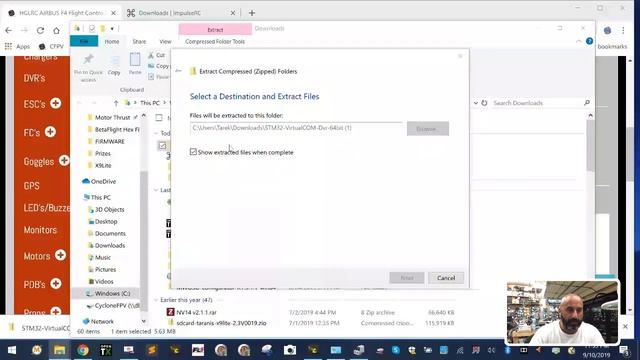Select Windows (C:) drive

pyautogui.click(x=112, y=293)
